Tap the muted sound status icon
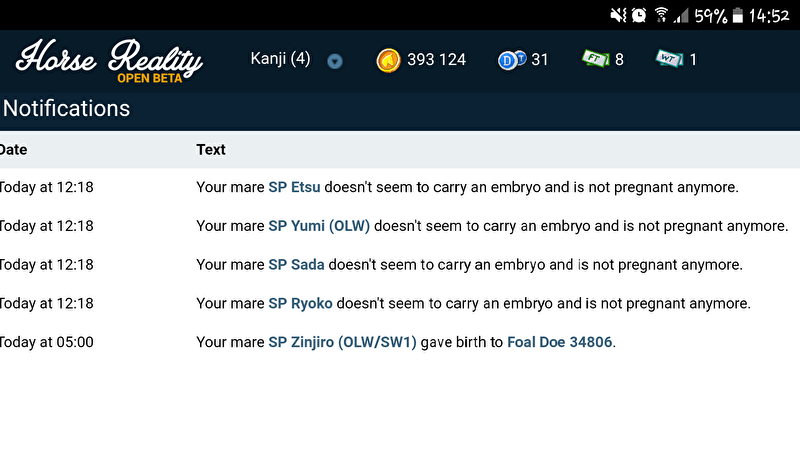This screenshot has height=450, width=800. click(x=616, y=15)
